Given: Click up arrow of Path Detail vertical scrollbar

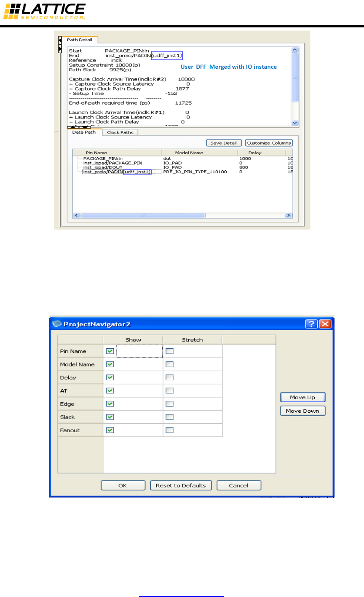Looking at the screenshot, I should pyautogui.click(x=294, y=50).
